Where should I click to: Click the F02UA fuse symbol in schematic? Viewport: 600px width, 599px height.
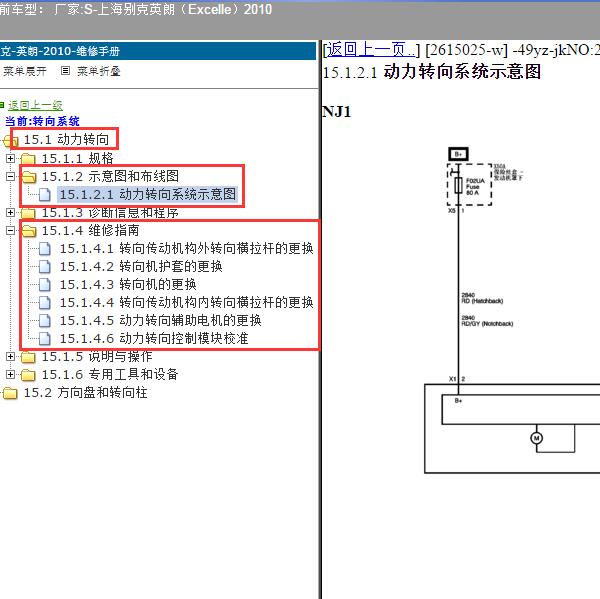coord(458,186)
